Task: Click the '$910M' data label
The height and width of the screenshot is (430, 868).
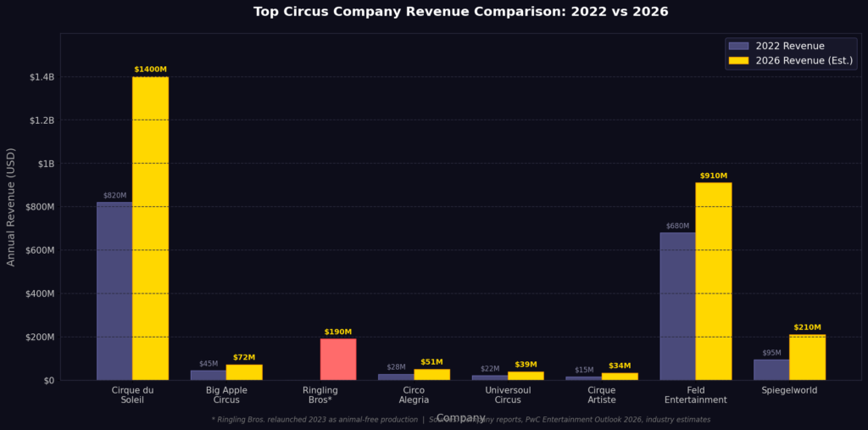Action: [714, 176]
